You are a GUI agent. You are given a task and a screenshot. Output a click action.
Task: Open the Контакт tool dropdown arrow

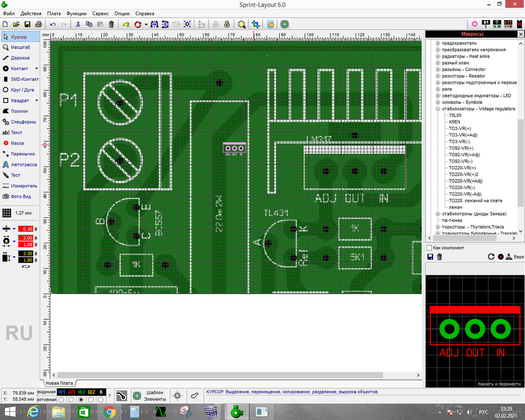click(36, 69)
